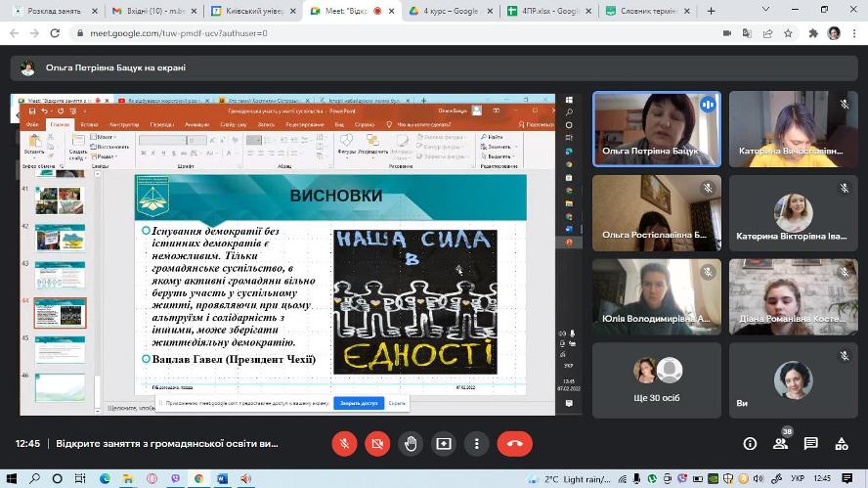Switch to the 'Словник термін' tab
868x488 pixels.
646,11
